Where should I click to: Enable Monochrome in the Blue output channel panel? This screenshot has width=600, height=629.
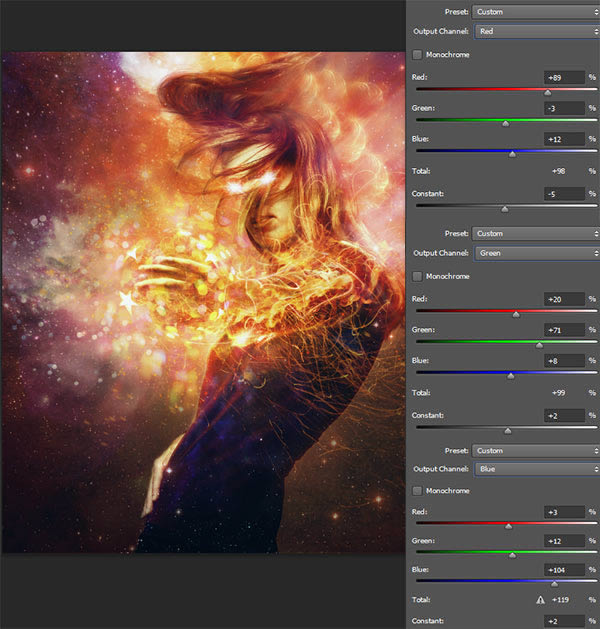tap(417, 491)
